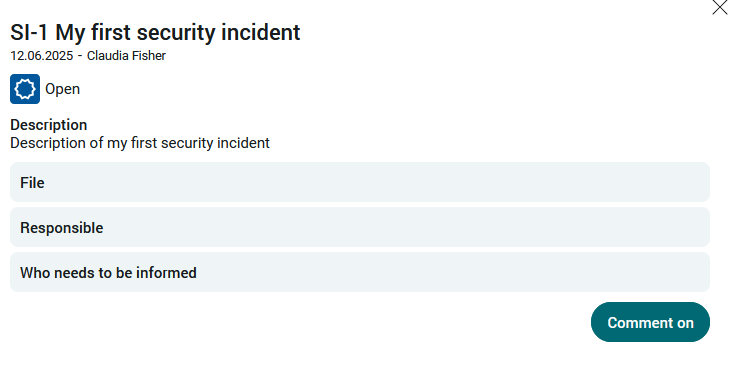Click the 'Open' status label text
Image resolution: width=730 pixels, height=365 pixels.
[x=62, y=89]
